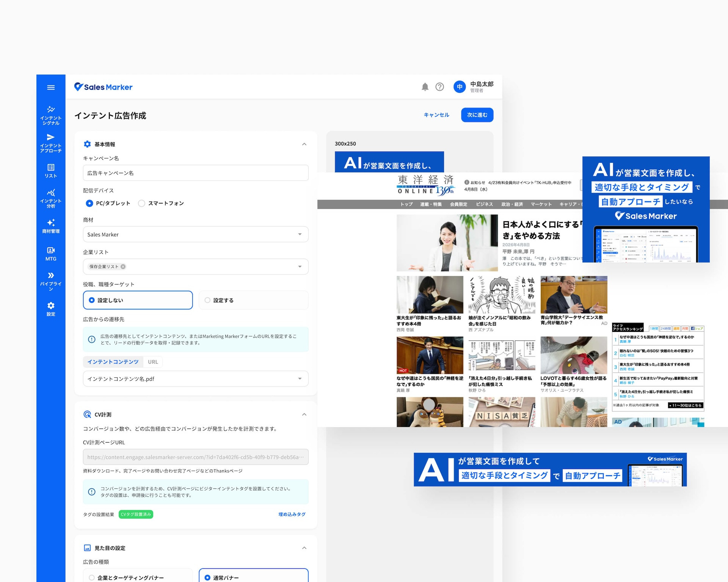Viewport: 728px width, 582px height.
Task: Choose 設定しない for job targeting
Action: click(x=138, y=300)
